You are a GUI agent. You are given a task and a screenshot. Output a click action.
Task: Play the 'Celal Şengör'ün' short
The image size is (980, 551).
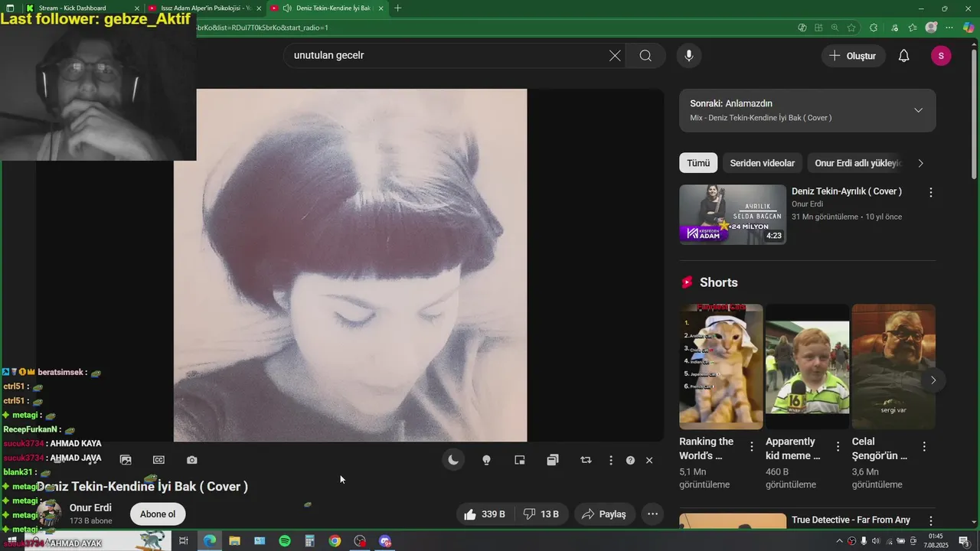[x=893, y=367]
